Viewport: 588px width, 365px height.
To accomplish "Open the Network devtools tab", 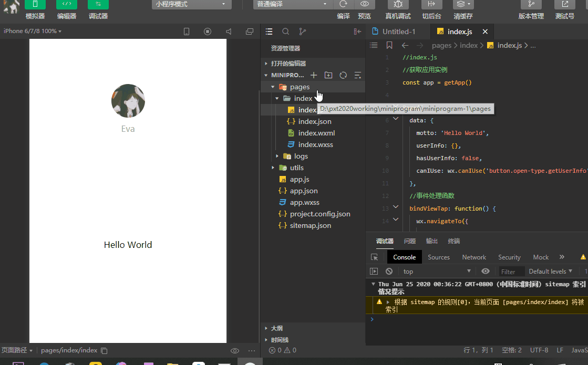I will (474, 257).
